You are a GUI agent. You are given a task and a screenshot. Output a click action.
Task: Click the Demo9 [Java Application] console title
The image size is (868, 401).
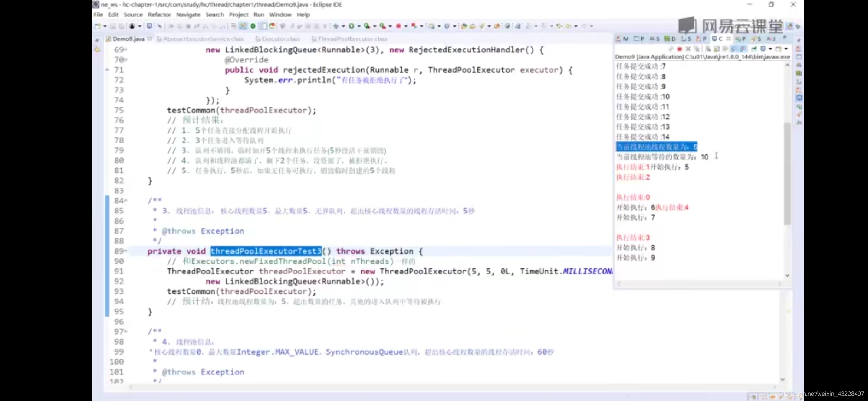(702, 57)
